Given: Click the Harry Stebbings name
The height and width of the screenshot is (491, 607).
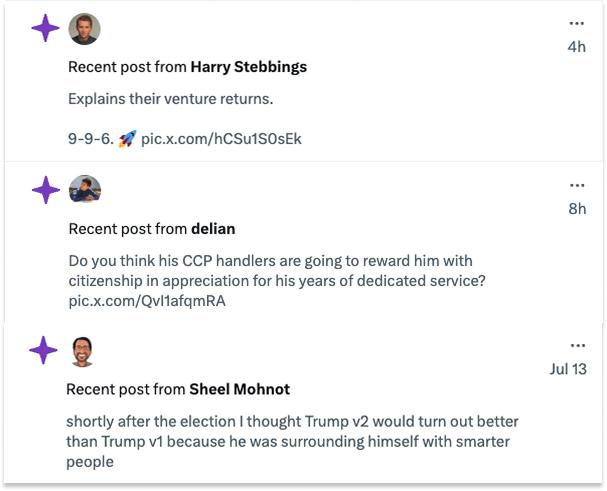Looking at the screenshot, I should click(x=249, y=67).
